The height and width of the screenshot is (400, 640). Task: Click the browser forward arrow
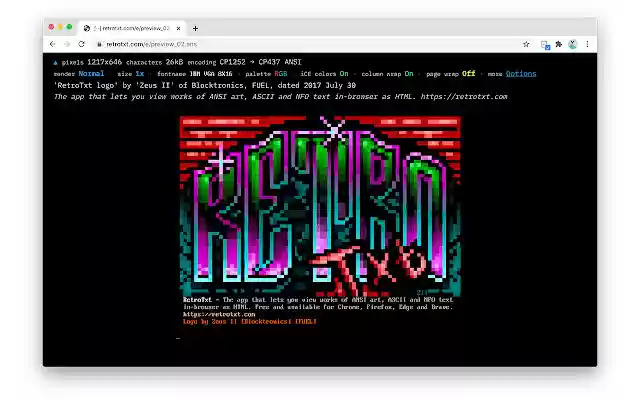pyautogui.click(x=67, y=44)
